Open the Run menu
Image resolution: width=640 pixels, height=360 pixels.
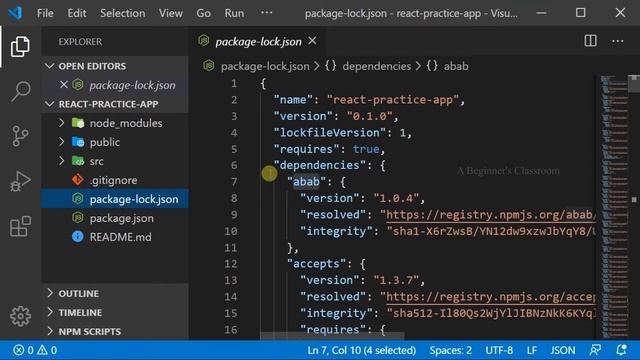tap(234, 13)
